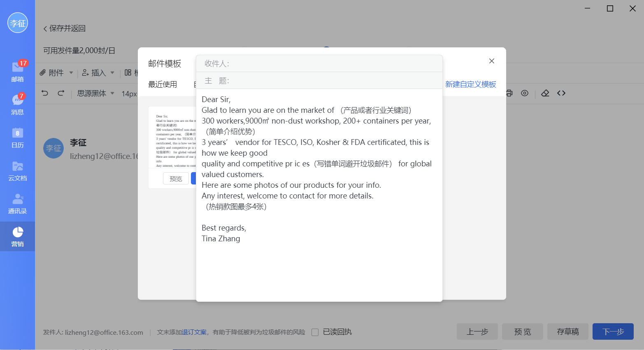The image size is (644, 350).
Task: Open the 消息 panel showing 7 notifications
Action: click(17, 104)
